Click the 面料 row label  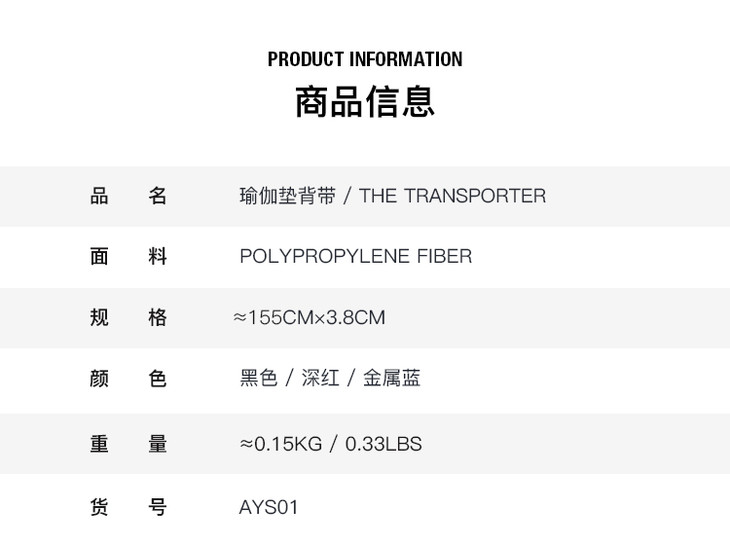tap(128, 257)
